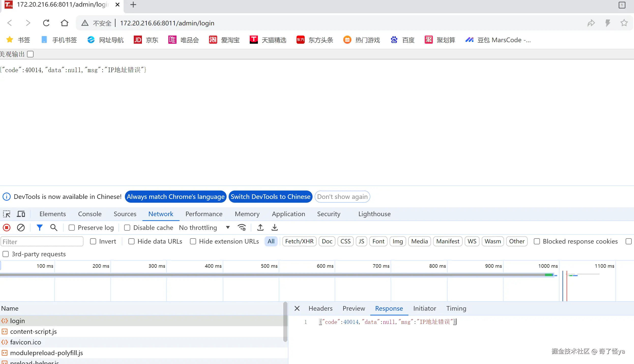Click the export HAR download icon
Viewport: 634px width, 364px height.
click(275, 228)
